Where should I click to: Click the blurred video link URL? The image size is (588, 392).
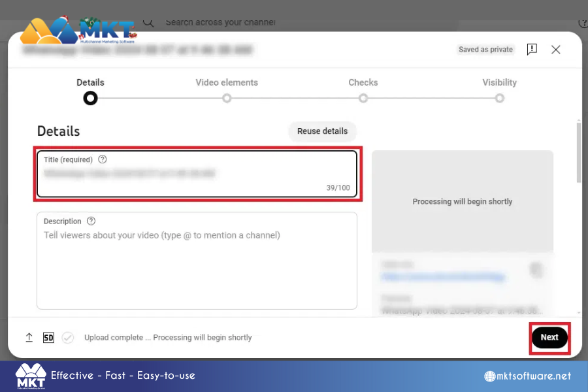(443, 277)
